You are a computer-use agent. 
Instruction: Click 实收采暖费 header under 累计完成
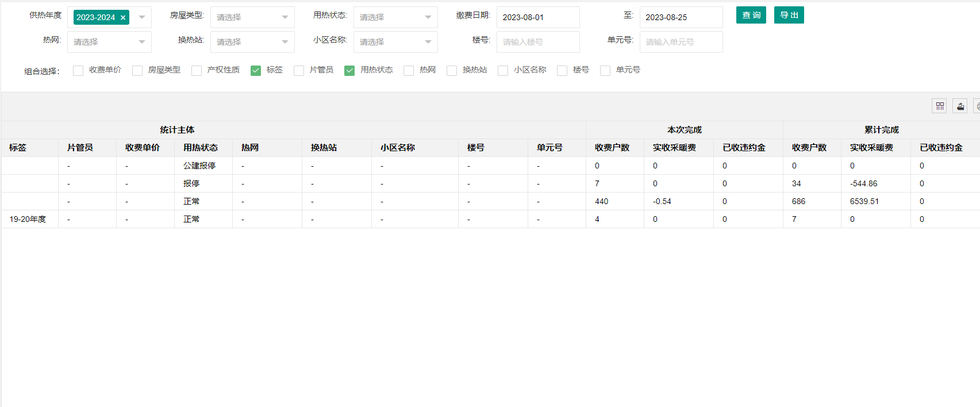tap(876, 148)
